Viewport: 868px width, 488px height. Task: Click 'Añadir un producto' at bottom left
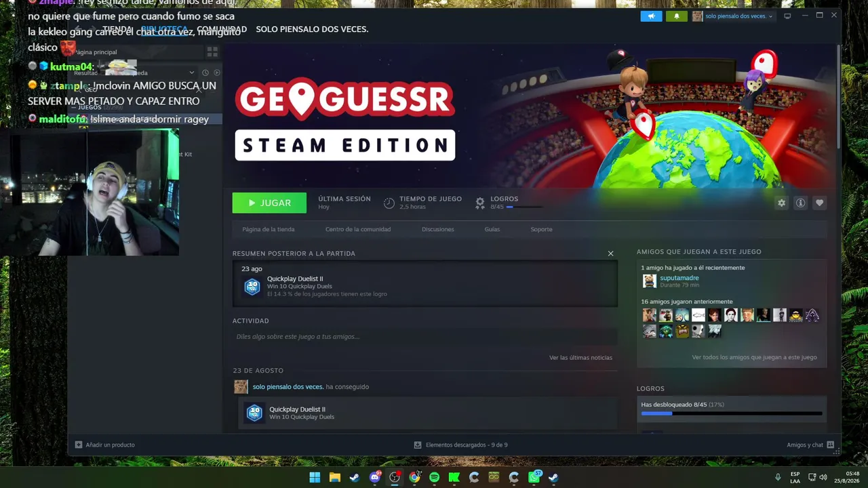pyautogui.click(x=105, y=445)
